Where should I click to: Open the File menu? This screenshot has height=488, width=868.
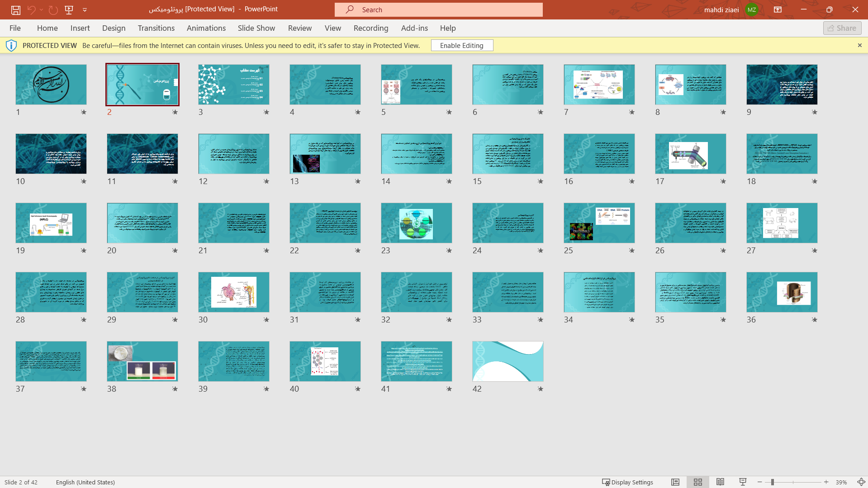pyautogui.click(x=15, y=28)
